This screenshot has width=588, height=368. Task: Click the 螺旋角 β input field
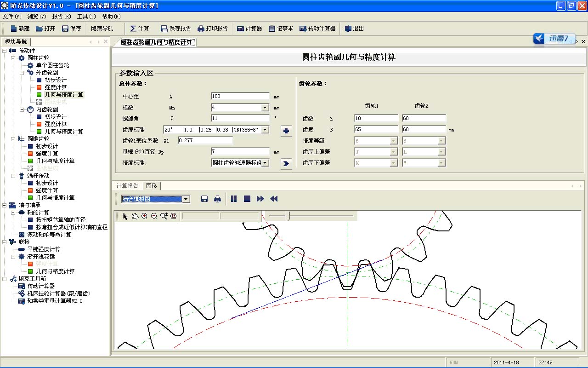pos(240,119)
